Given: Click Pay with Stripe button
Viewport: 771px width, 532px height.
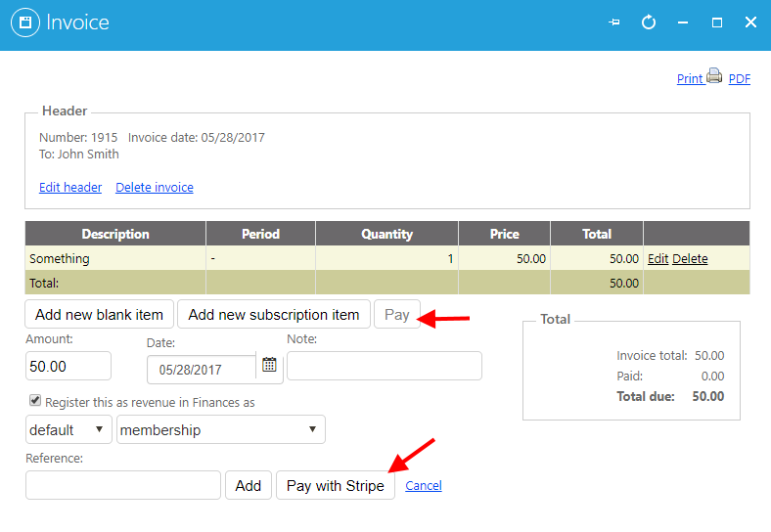Looking at the screenshot, I should pyautogui.click(x=336, y=485).
